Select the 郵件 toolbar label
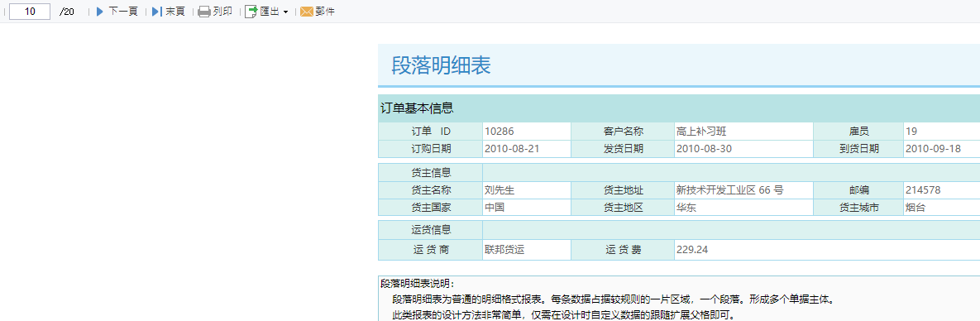Screen dimensions: 980x321 pos(325,12)
